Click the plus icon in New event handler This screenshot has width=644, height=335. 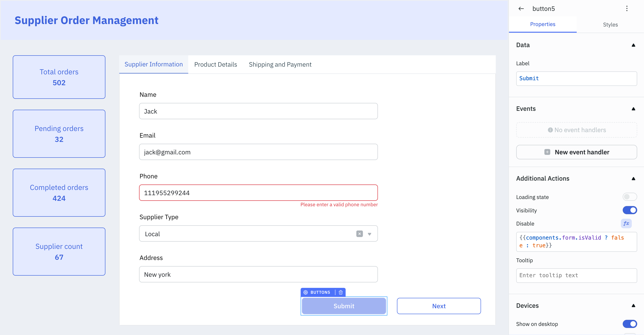coord(547,152)
